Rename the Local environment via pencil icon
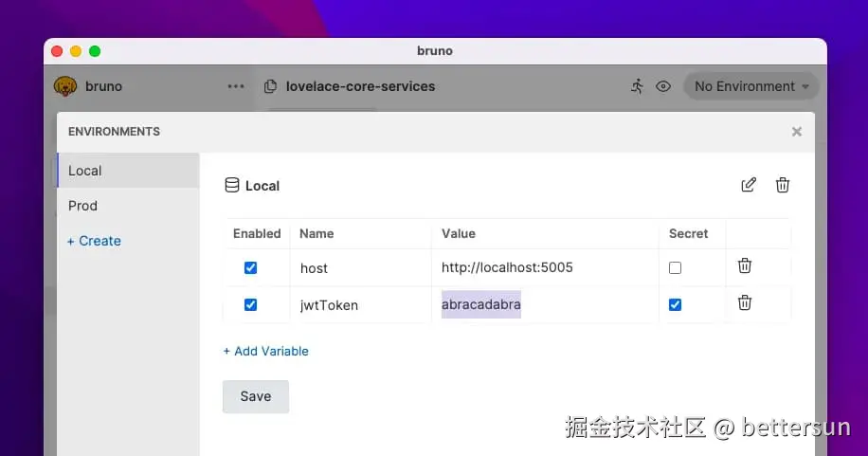The image size is (868, 456). coord(749,185)
